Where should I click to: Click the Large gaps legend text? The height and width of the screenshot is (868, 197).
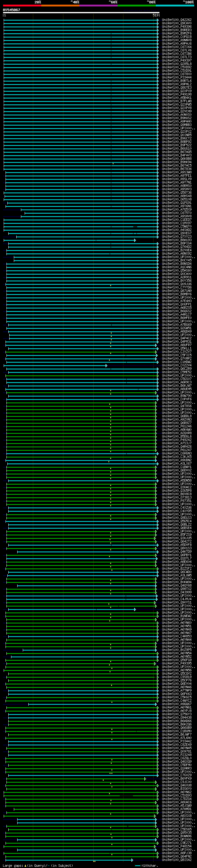point(38,866)
